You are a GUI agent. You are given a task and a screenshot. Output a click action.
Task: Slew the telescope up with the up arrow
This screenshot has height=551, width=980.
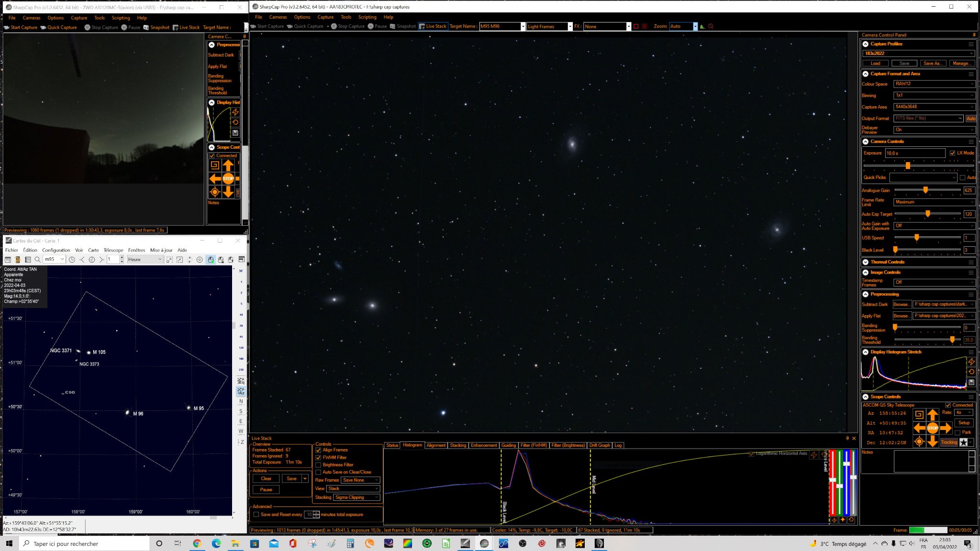coord(932,415)
